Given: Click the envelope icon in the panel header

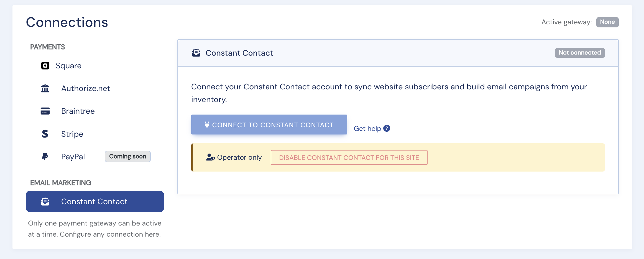Looking at the screenshot, I should pyautogui.click(x=196, y=53).
